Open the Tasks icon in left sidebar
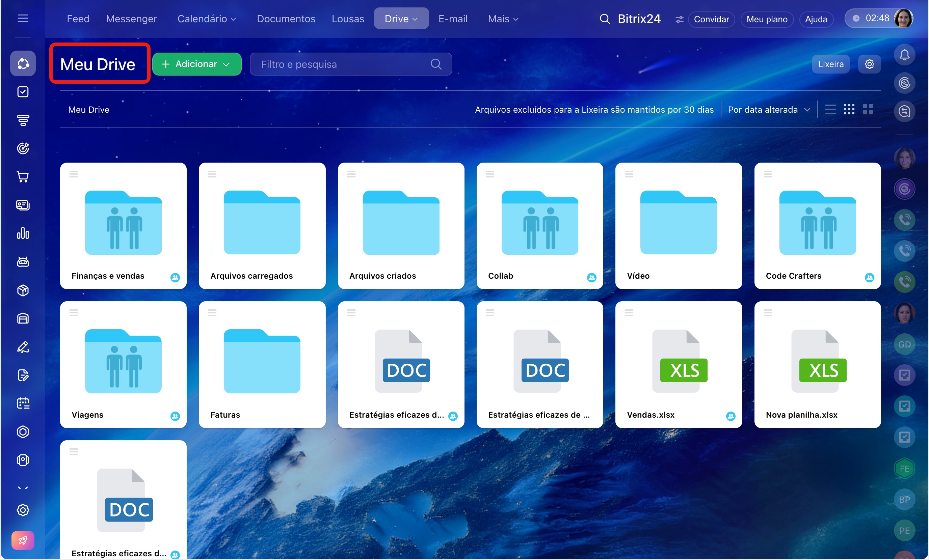 23,91
